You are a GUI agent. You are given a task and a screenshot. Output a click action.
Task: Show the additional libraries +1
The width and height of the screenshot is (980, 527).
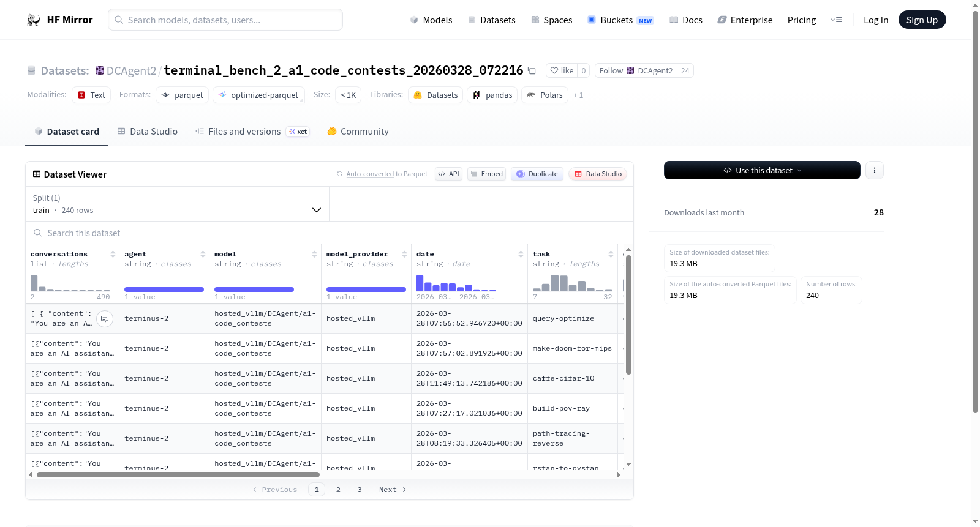578,95
